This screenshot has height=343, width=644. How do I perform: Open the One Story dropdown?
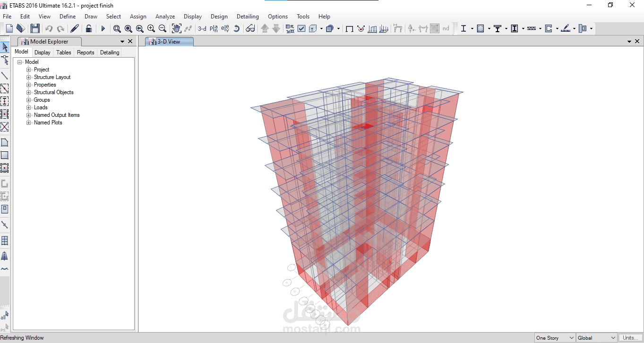(555, 338)
